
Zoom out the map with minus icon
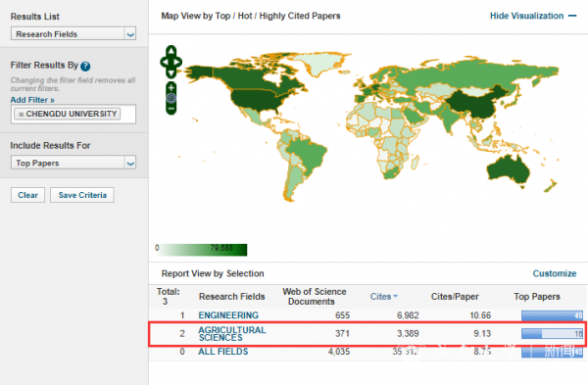[171, 109]
